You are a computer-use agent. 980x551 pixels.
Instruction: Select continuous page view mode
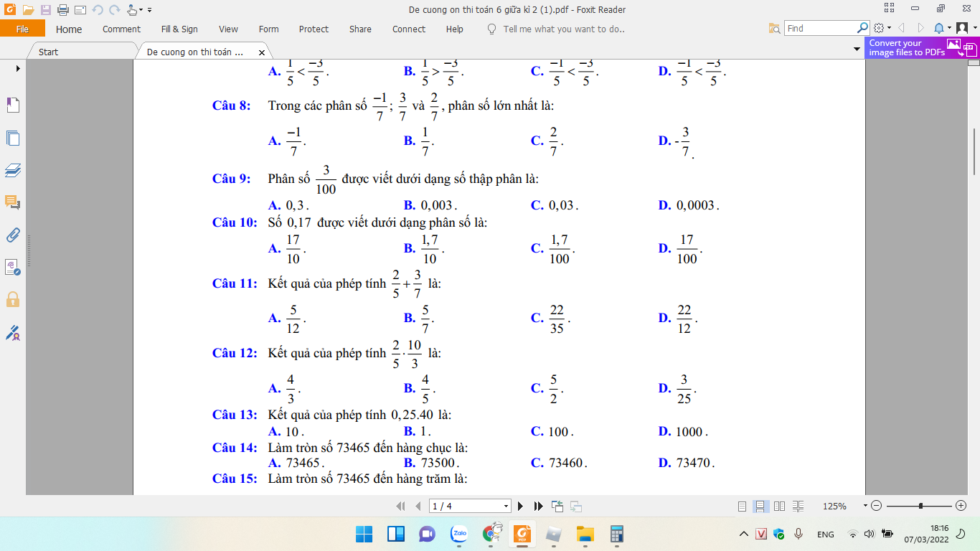(x=761, y=506)
